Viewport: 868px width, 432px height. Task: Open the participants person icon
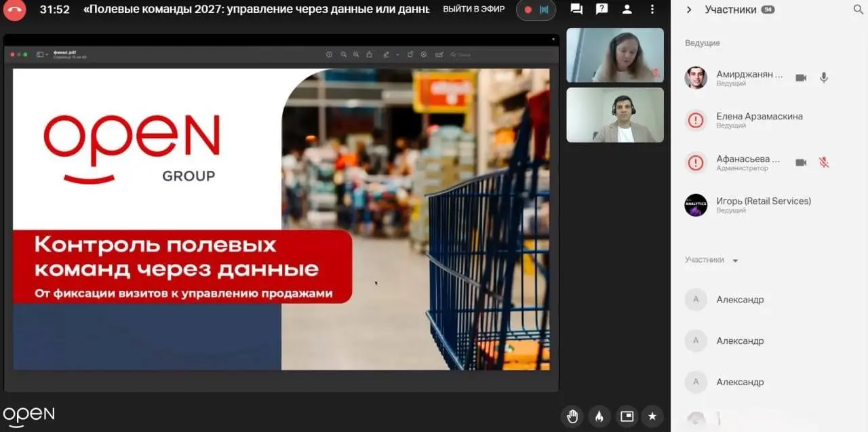(627, 9)
